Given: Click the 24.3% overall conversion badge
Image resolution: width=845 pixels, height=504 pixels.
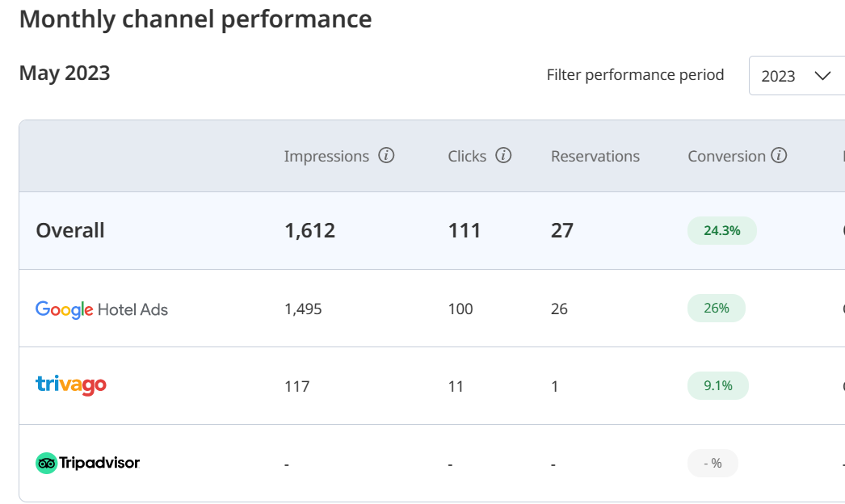Looking at the screenshot, I should 721,230.
